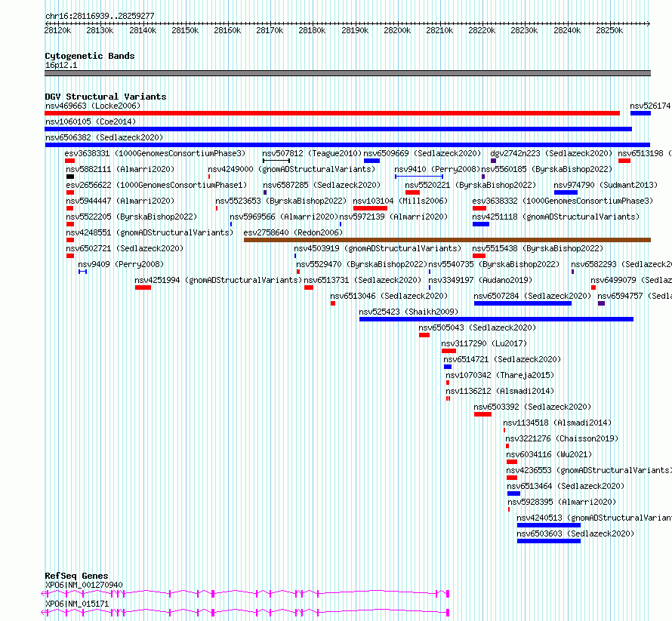Select nsv5515438 (ByrskaBishop2022) label

point(538,248)
